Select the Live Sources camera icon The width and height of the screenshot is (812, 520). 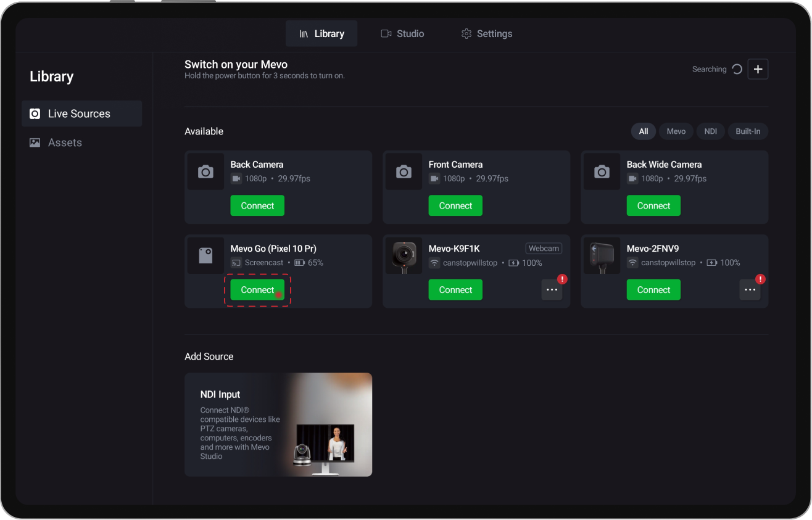pos(35,113)
